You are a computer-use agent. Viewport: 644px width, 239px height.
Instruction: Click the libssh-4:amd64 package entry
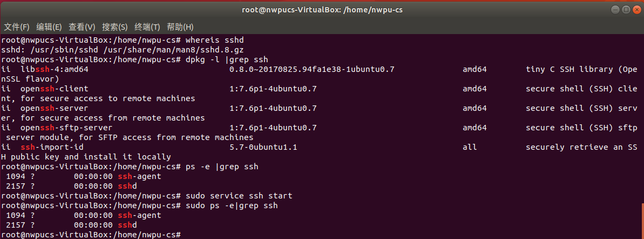coord(54,69)
